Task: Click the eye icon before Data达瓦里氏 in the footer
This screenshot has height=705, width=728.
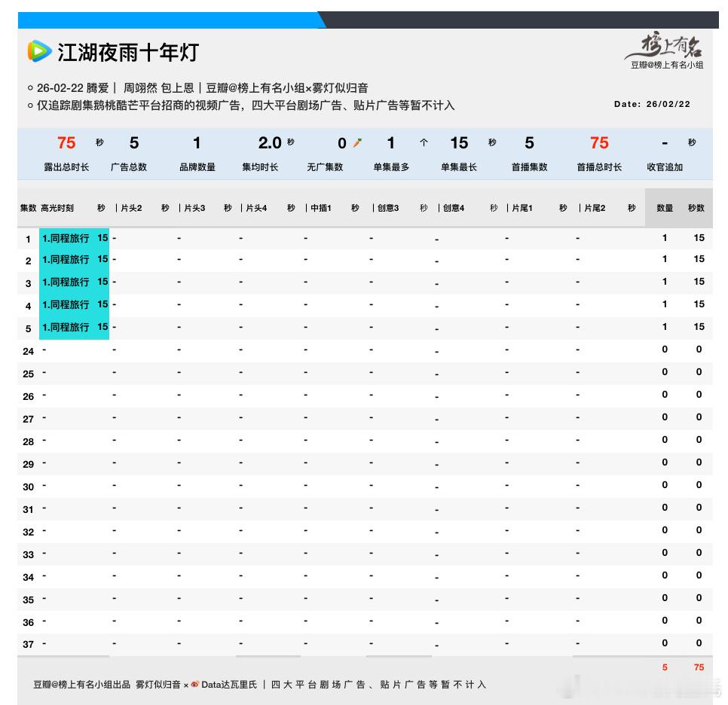Action: click(194, 685)
